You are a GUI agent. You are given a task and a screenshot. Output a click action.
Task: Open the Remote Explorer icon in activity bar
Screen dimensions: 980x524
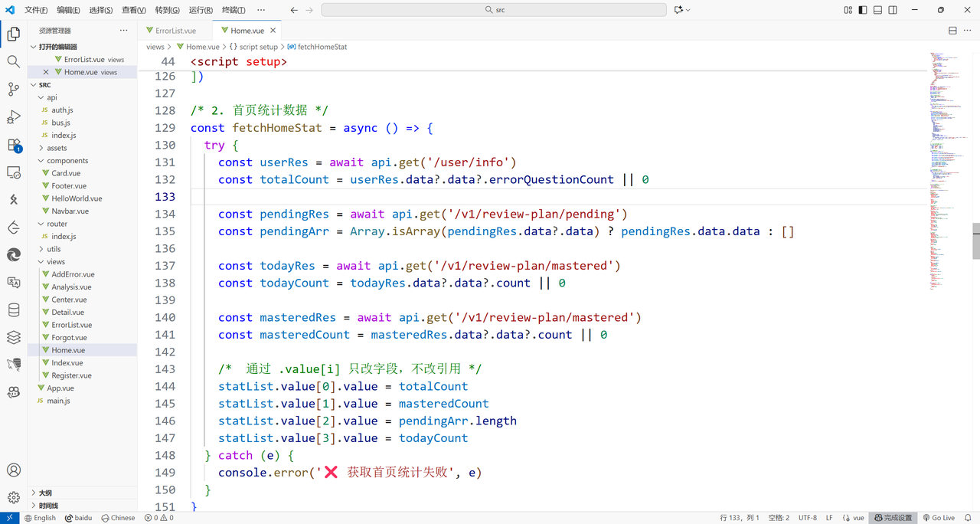coord(13,172)
